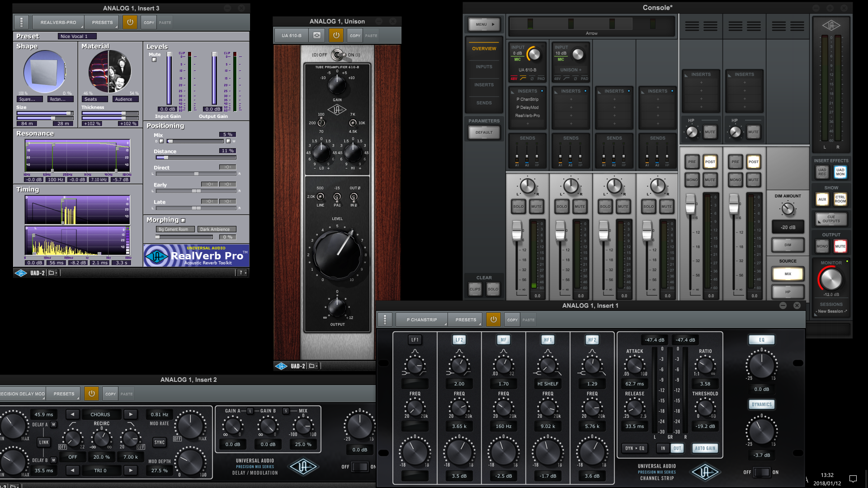Open the RealVerb-Pro PRESETS menu
The width and height of the screenshot is (868, 488).
[102, 22]
